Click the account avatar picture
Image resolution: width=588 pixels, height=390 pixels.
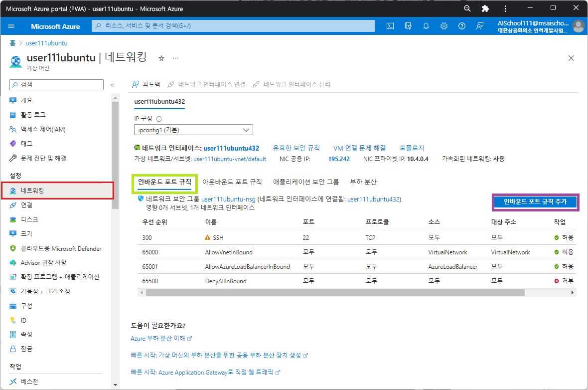(579, 26)
